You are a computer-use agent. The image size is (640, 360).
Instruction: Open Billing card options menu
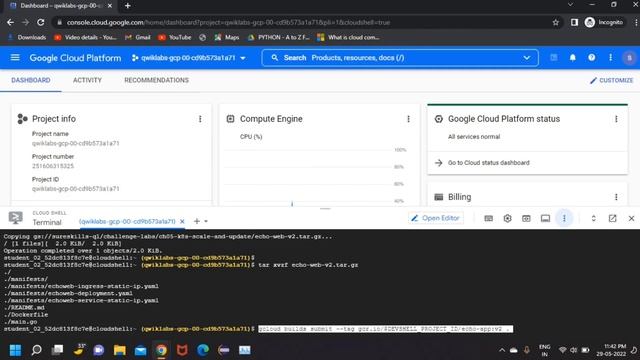click(616, 197)
